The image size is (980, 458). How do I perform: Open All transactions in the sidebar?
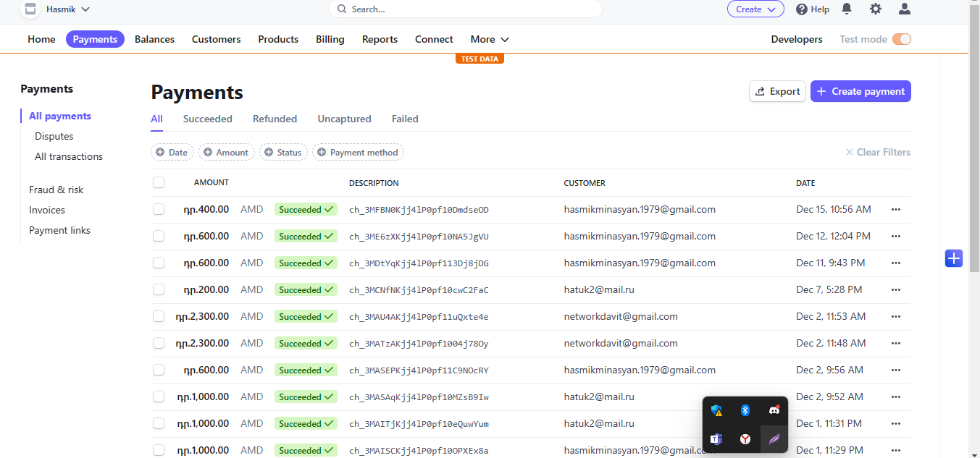[x=69, y=156]
